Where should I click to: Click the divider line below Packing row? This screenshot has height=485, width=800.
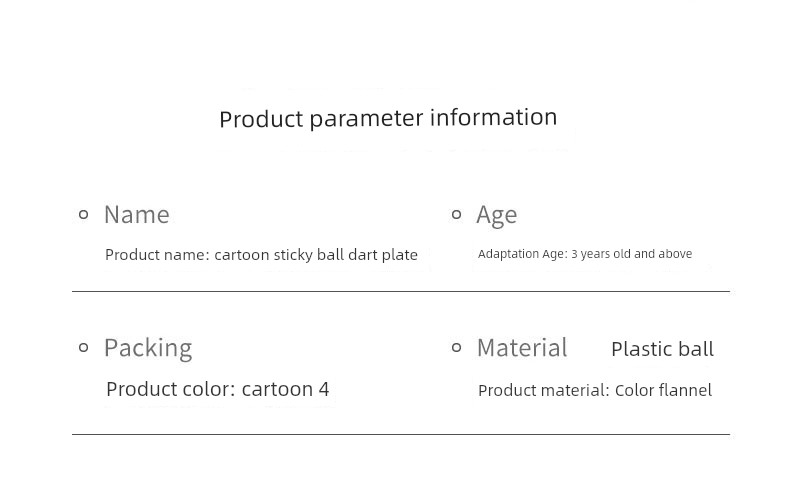click(400, 434)
